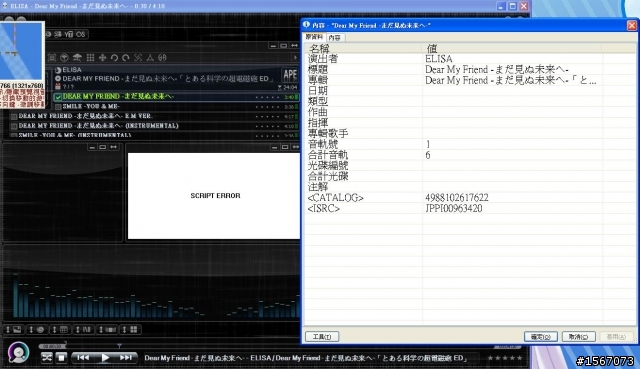Widen playlist panel with double-arrow icon
This screenshot has height=369, width=640.
pos(294,45)
